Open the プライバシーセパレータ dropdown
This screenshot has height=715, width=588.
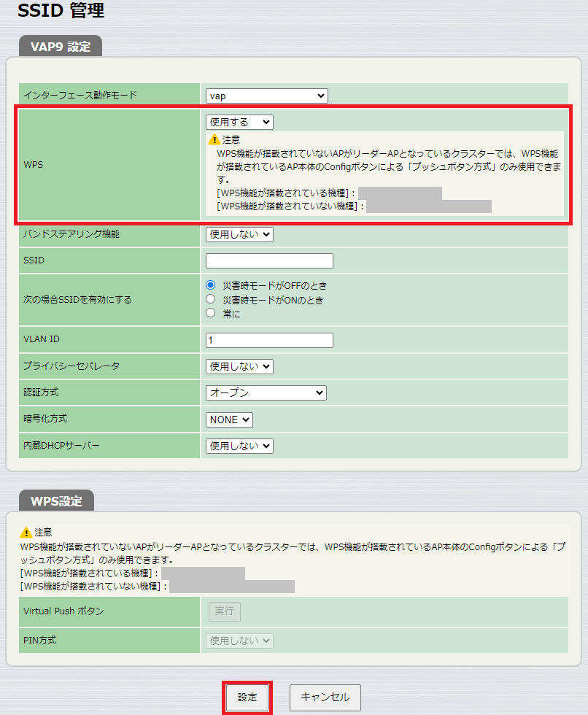(x=239, y=365)
